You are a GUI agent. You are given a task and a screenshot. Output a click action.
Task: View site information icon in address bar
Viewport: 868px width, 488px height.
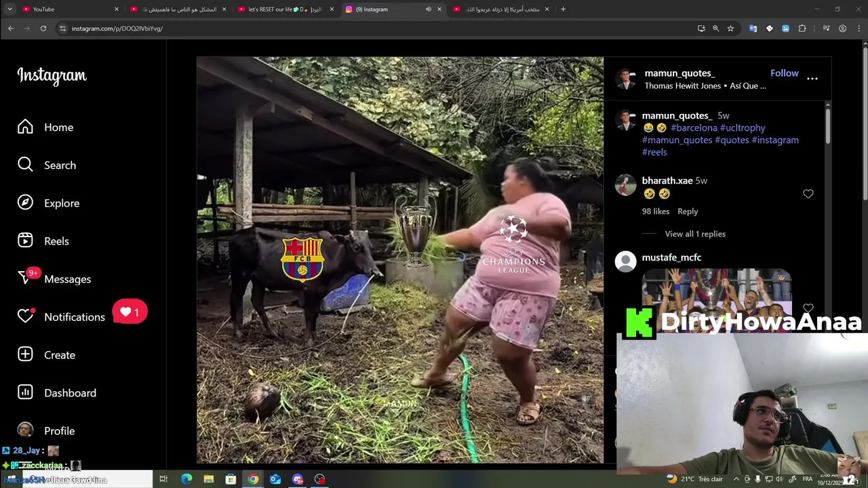click(62, 28)
